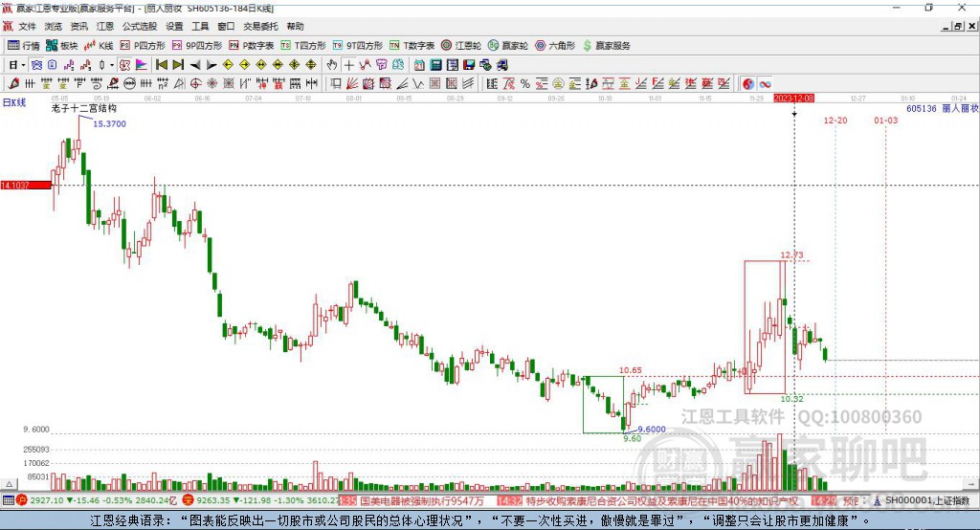Click the red price label 14.1037
This screenshot has width=980, height=530.
point(26,185)
